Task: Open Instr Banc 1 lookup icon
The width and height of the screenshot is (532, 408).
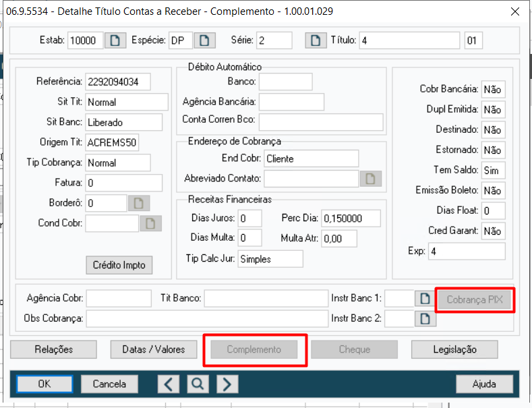Action: [425, 299]
